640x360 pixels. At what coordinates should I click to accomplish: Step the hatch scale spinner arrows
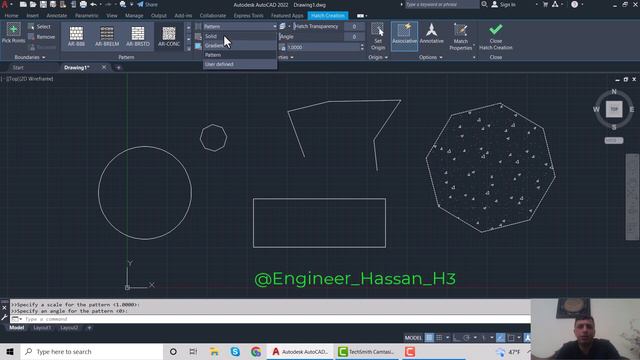tap(362, 47)
